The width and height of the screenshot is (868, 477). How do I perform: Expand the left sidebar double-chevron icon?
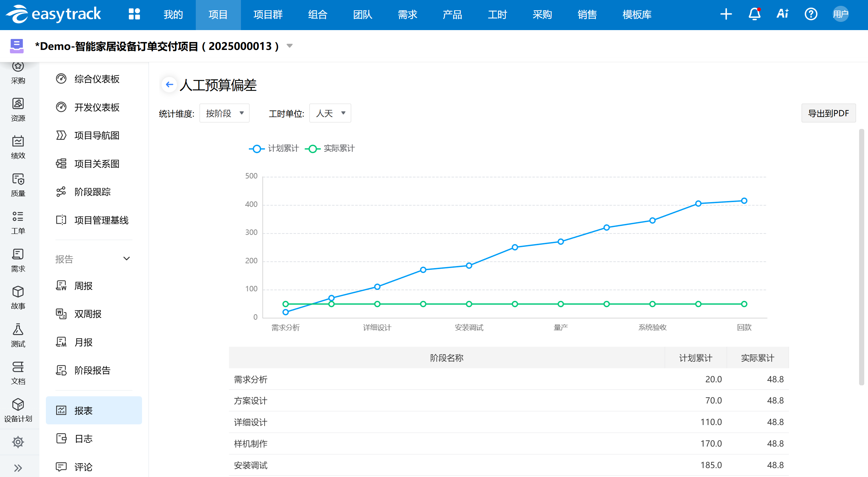point(18,468)
